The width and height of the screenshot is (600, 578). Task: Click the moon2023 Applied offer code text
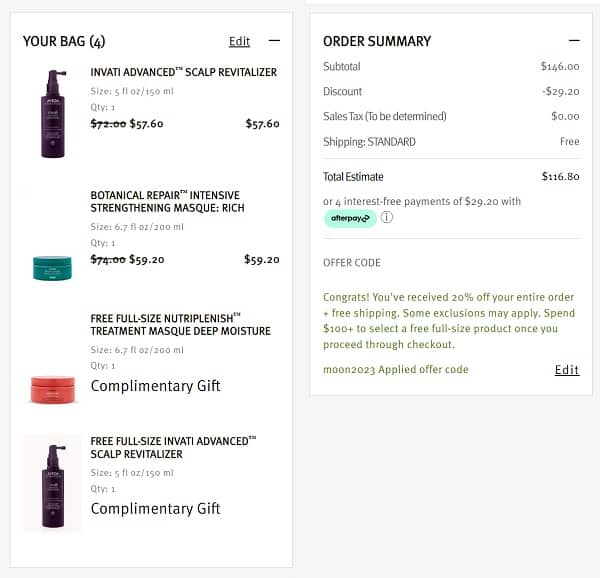pyautogui.click(x=396, y=370)
